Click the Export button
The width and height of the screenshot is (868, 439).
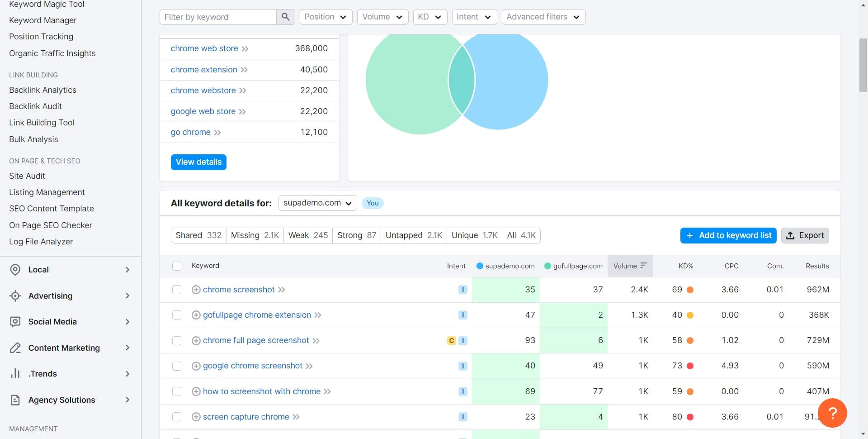click(805, 235)
